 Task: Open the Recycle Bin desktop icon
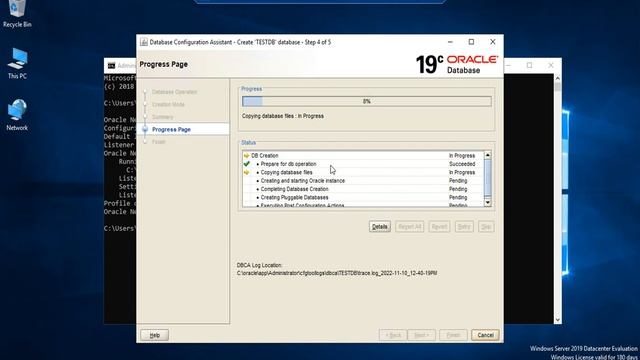point(17,13)
